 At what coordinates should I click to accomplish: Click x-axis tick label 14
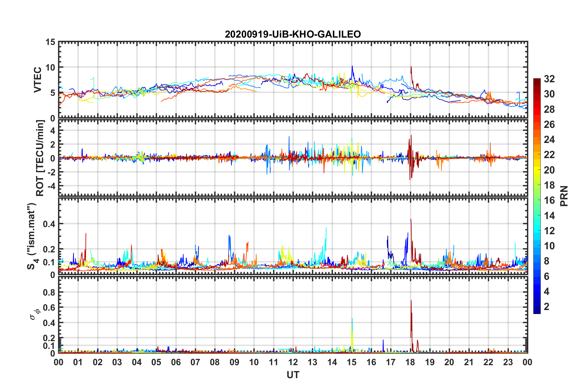click(x=332, y=362)
